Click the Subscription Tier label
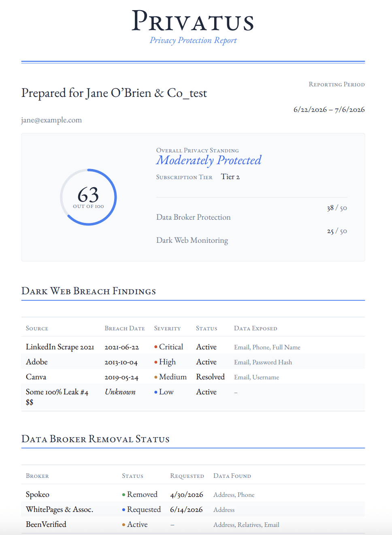This screenshot has width=392, height=535. pyautogui.click(x=184, y=177)
